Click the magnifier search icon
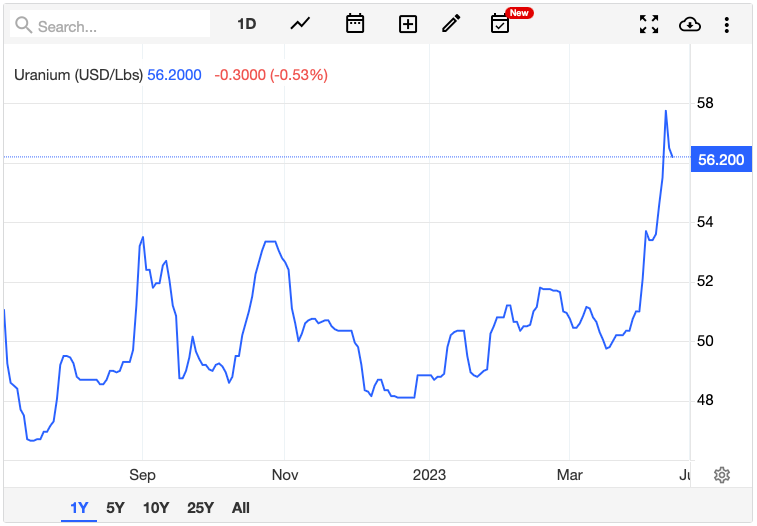The image size is (757, 526). coord(23,25)
